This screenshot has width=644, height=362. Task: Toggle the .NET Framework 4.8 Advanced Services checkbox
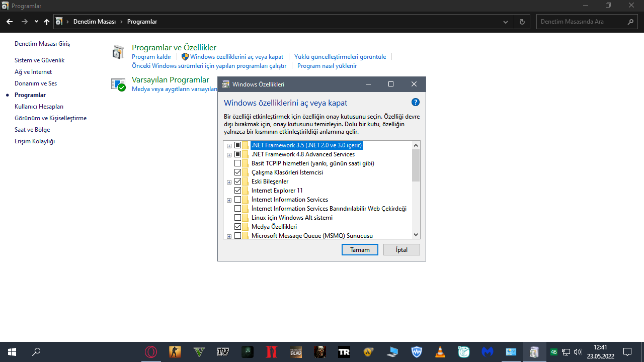coord(238,154)
